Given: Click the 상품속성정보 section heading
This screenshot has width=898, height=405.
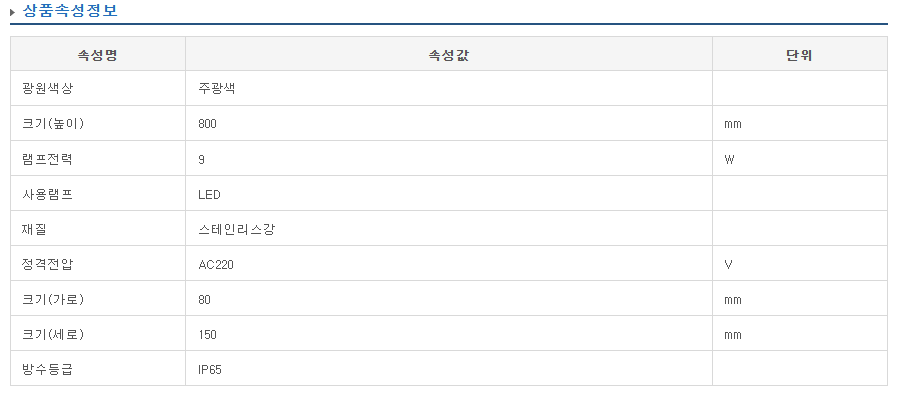Looking at the screenshot, I should 69,11.
